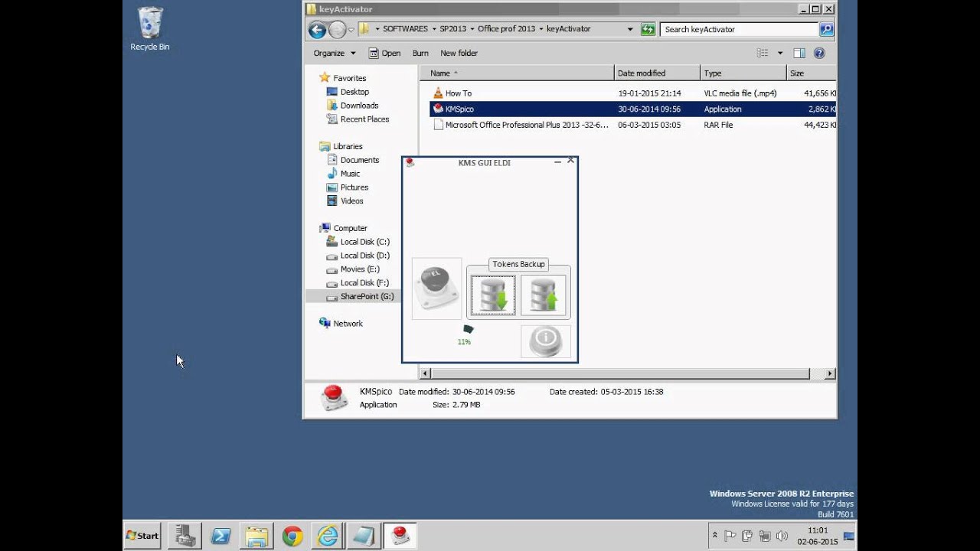Launch Google Chrome from taskbar
The image size is (980, 551).
[292, 536]
